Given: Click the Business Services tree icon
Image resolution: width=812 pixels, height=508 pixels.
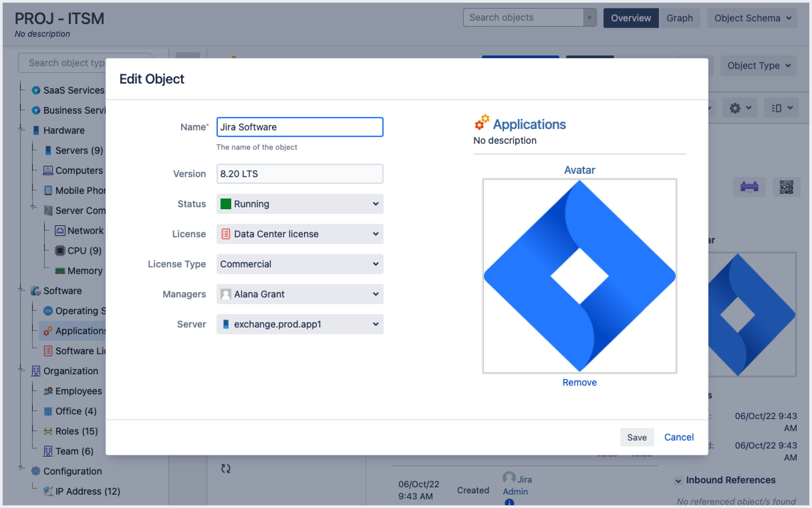Looking at the screenshot, I should 36,110.
